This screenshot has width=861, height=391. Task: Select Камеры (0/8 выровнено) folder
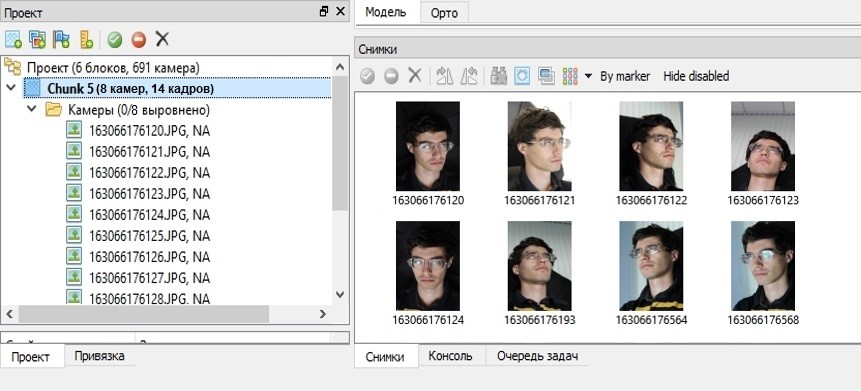[x=138, y=110]
